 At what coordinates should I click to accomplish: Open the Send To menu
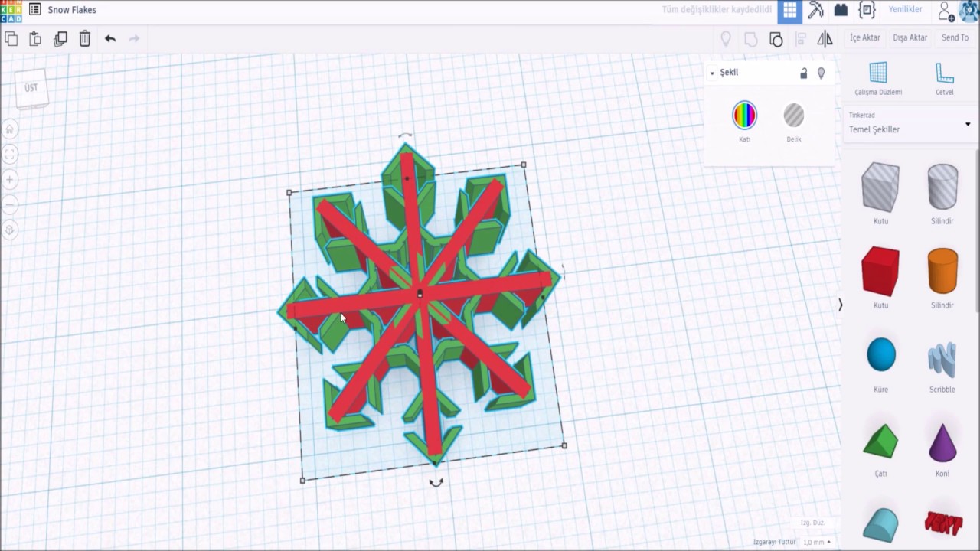coord(955,37)
